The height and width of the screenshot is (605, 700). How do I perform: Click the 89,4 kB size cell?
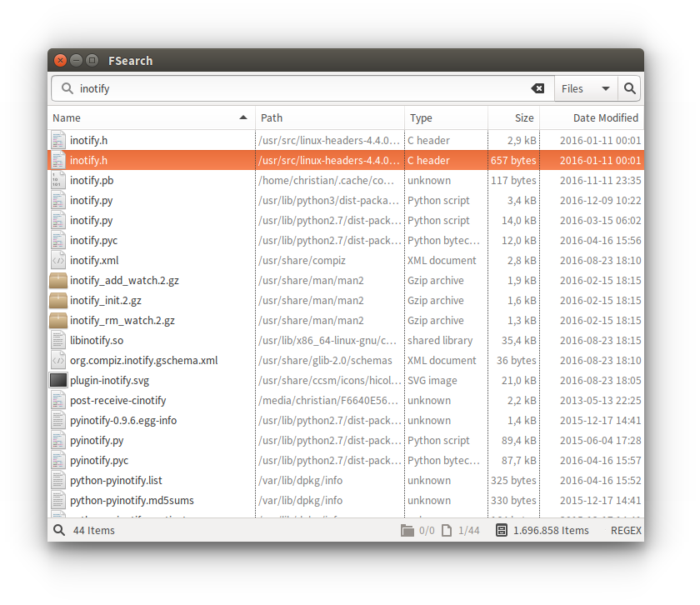point(518,440)
